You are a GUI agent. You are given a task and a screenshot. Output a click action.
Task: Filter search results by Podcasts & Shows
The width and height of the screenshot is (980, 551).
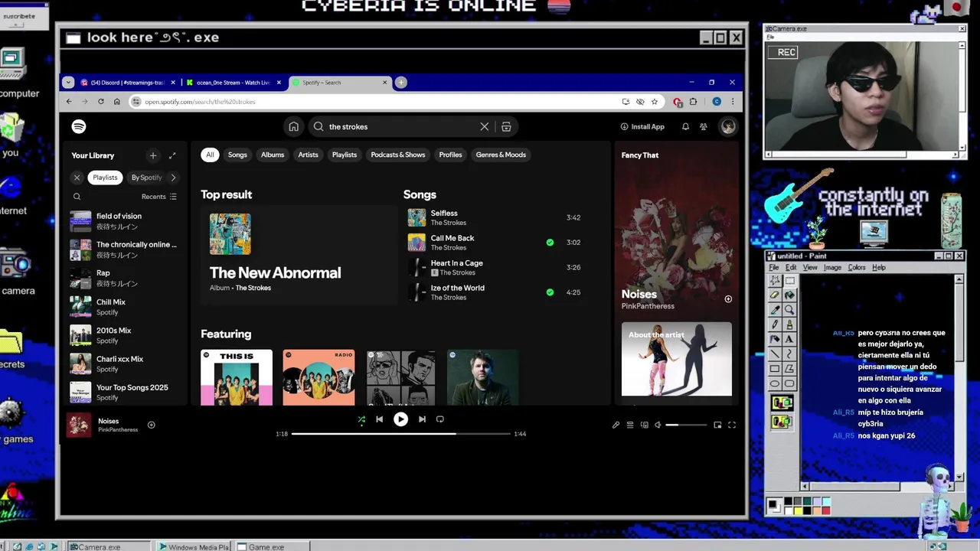pyautogui.click(x=398, y=155)
